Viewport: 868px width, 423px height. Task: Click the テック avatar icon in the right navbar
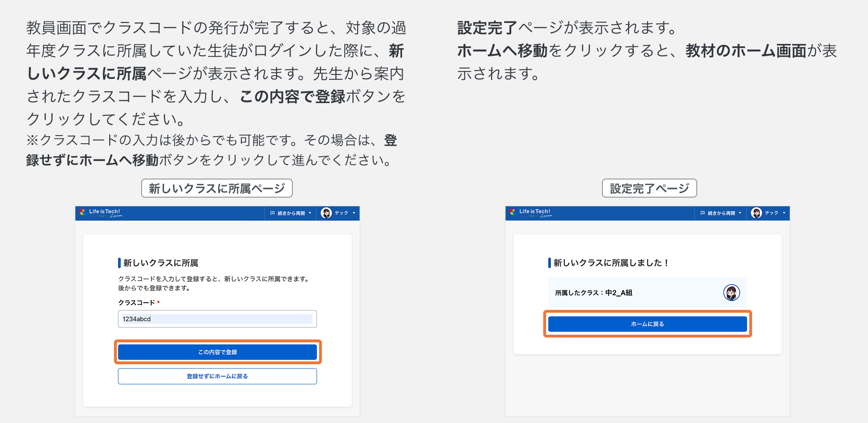pos(756,213)
